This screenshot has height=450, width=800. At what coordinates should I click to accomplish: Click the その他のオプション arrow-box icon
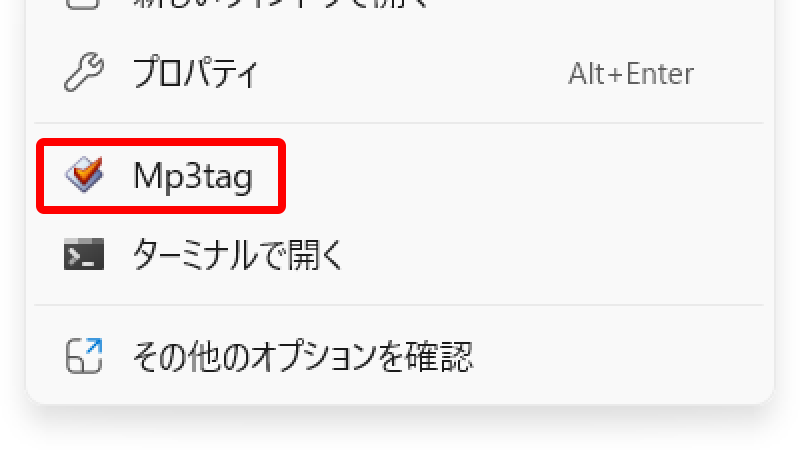84,356
